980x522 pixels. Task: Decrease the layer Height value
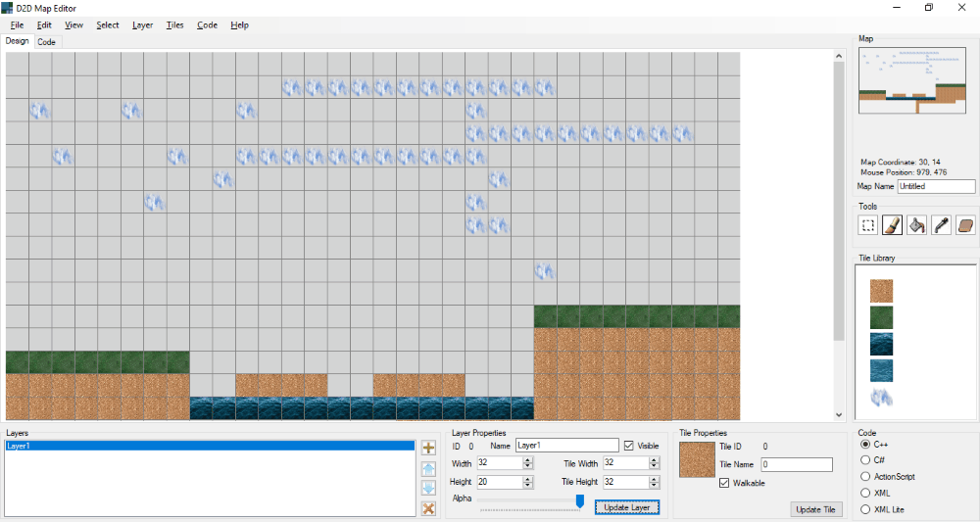528,485
